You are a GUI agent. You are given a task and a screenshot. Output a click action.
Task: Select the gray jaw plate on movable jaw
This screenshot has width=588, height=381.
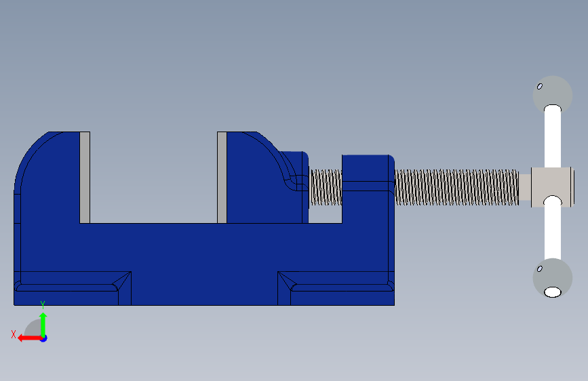(x=222, y=178)
